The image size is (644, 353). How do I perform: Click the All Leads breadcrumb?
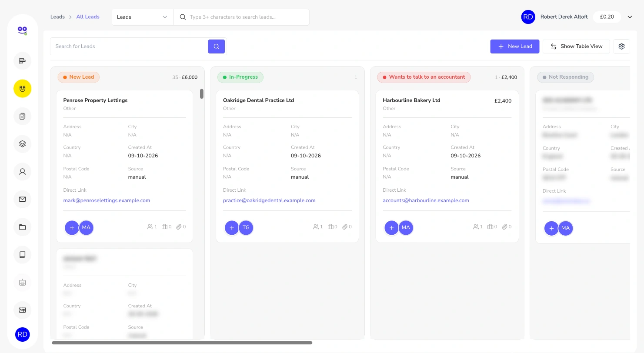click(x=88, y=17)
